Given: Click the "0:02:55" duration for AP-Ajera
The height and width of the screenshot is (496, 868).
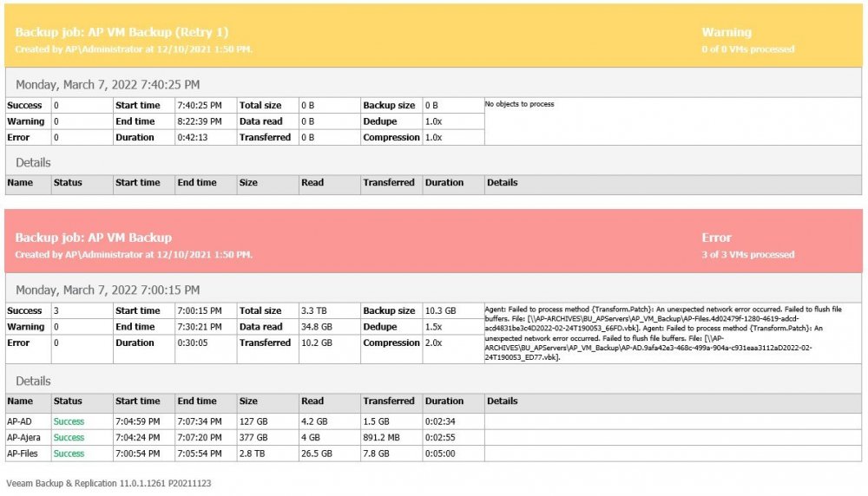Looking at the screenshot, I should [x=440, y=437].
